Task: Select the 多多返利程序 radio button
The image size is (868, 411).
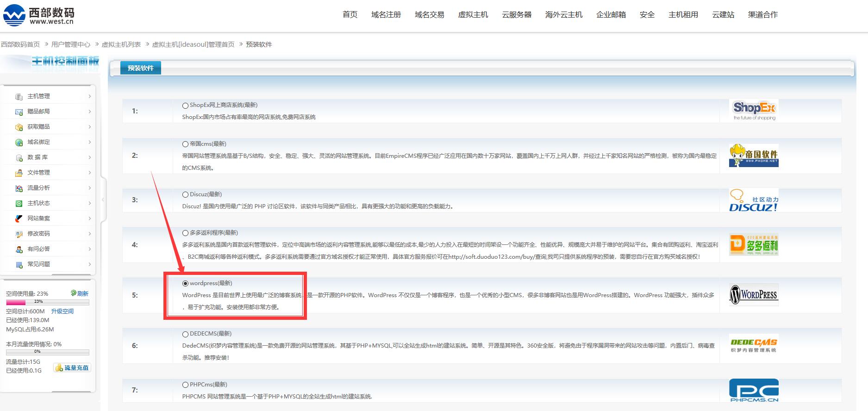Action: (x=185, y=233)
